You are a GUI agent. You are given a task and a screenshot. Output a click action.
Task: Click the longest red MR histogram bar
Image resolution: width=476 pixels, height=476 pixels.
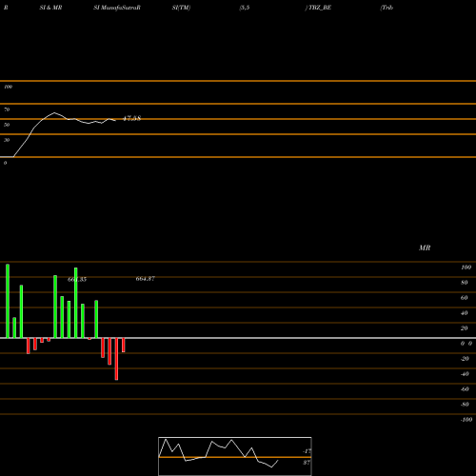coord(116,359)
